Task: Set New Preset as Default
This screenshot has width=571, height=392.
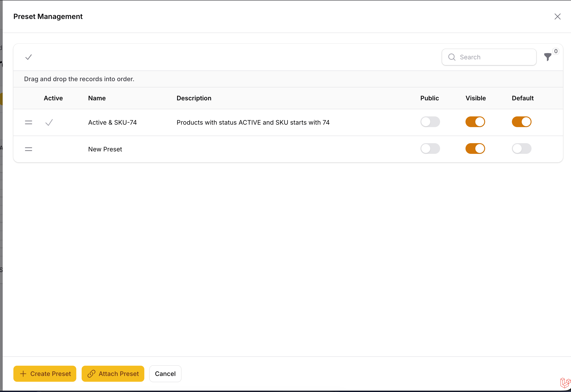Action: click(x=521, y=149)
